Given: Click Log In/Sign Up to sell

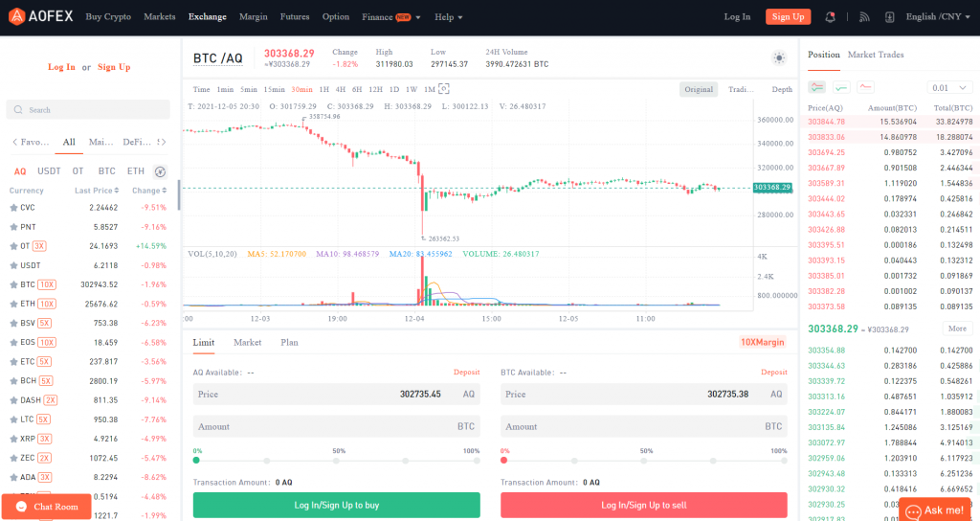Looking at the screenshot, I should tap(644, 505).
